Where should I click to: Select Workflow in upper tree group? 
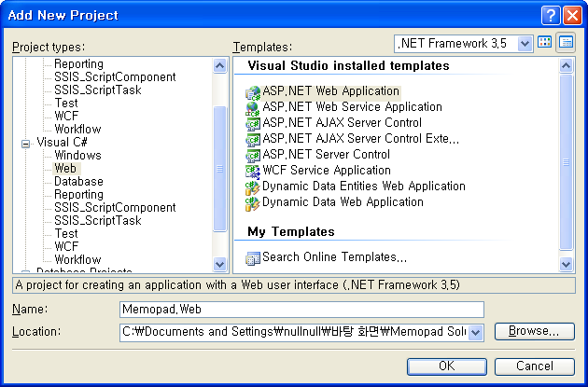pos(77,130)
